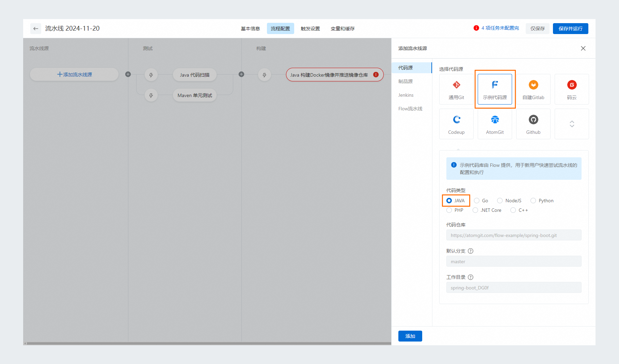Click the horizontal scrollbar under the pipeline canvas
Viewport: 619px width, 364px height.
click(x=208, y=343)
